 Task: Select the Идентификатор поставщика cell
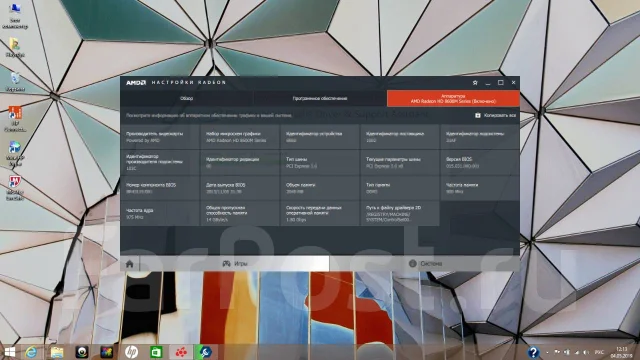400,137
